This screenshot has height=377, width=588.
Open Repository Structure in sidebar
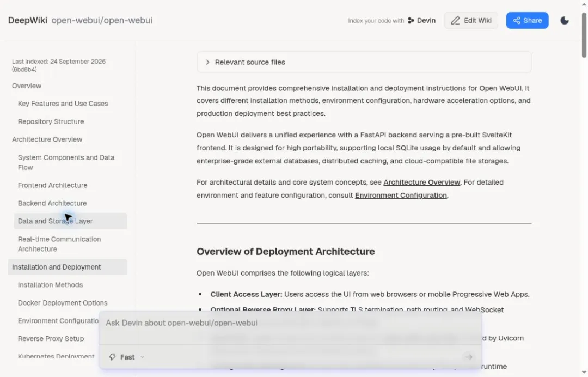pyautogui.click(x=51, y=121)
